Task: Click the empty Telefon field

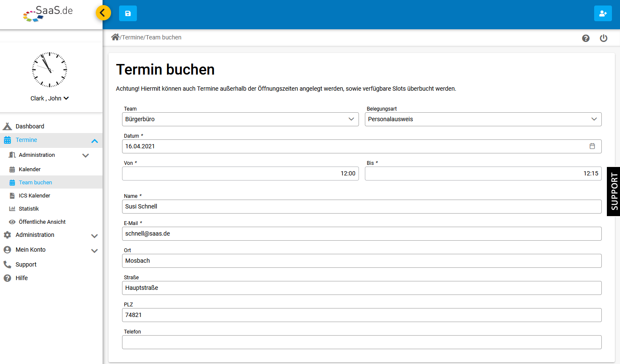Action: pyautogui.click(x=361, y=342)
